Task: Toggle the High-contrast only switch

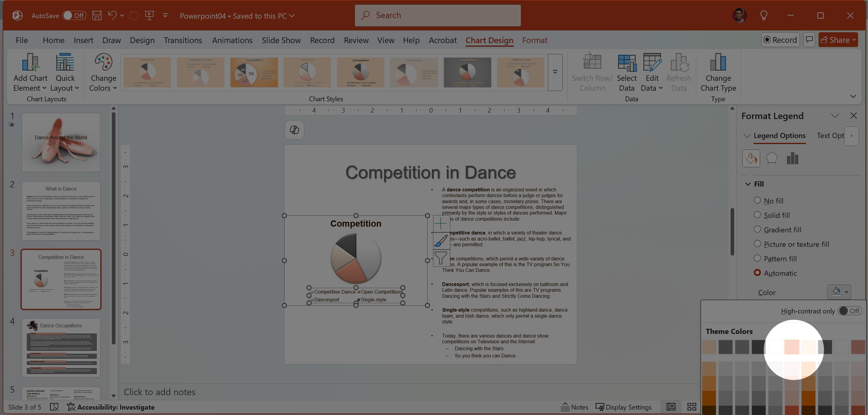Action: tap(850, 311)
